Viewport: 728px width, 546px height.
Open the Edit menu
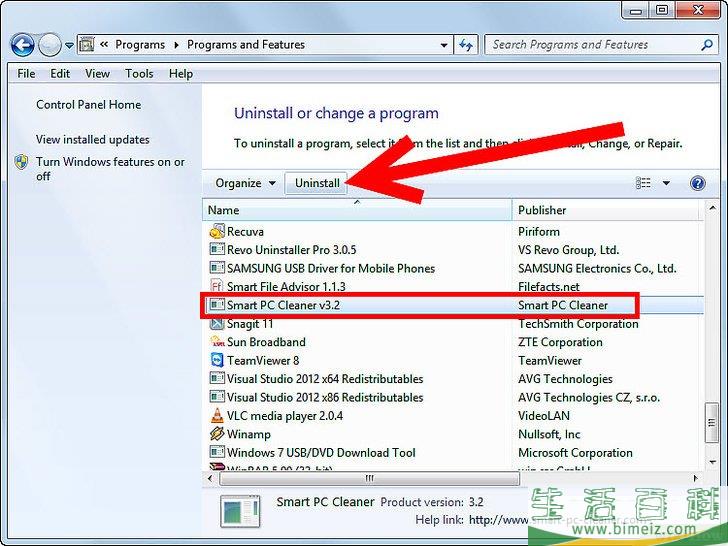(x=60, y=74)
